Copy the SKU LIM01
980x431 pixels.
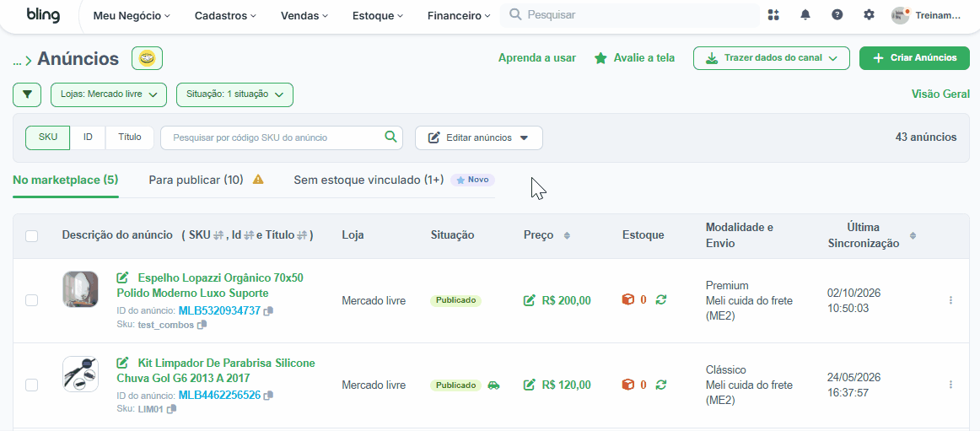[172, 409]
